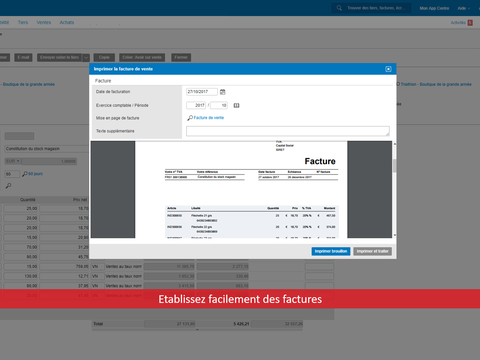Viewport: 480px width, 360px height.
Task: Open the Achats menu
Action: (x=67, y=22)
